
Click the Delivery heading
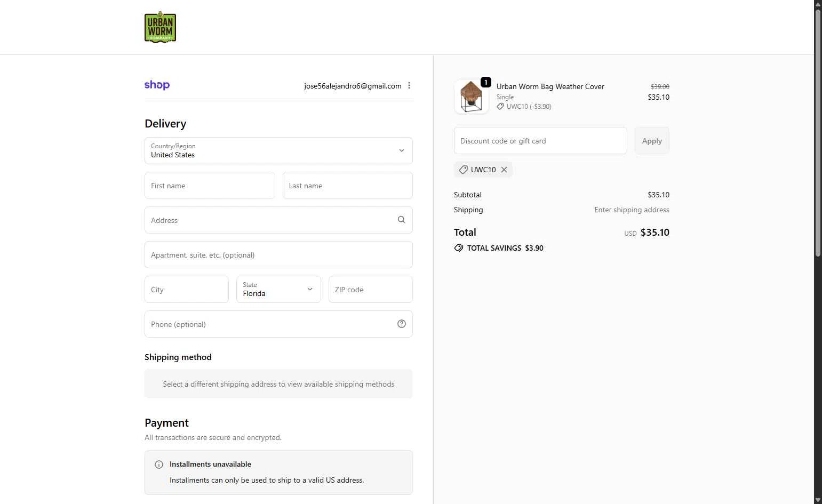[x=165, y=124]
